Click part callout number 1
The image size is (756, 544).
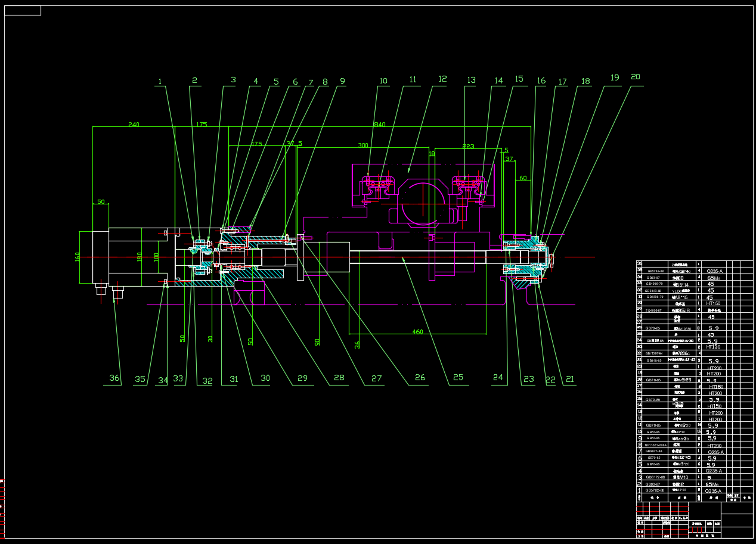[159, 81]
